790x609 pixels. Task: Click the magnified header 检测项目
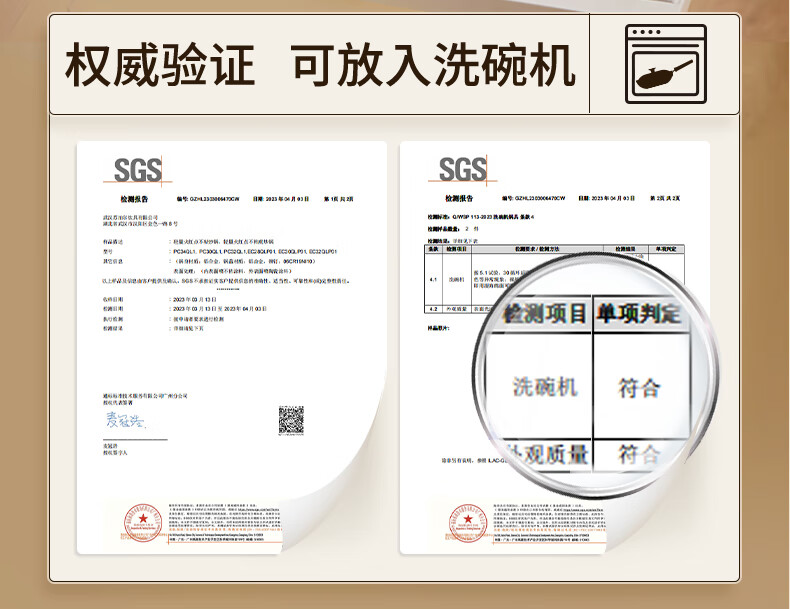point(544,314)
